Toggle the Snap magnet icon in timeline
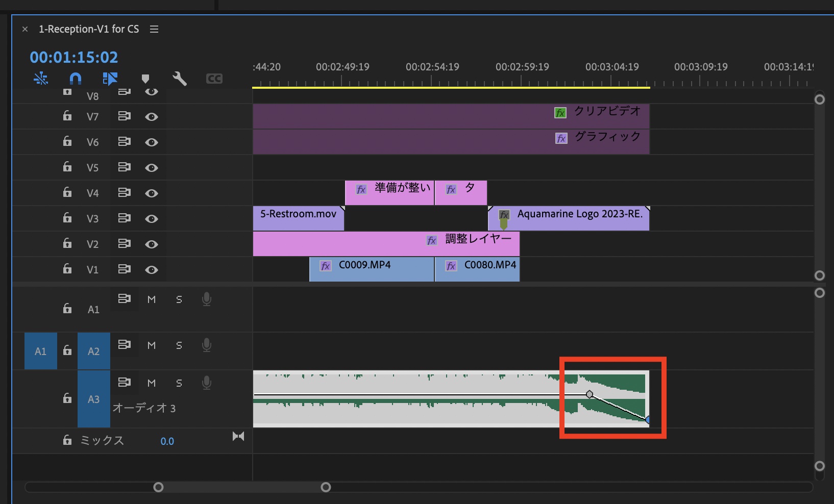 pos(76,79)
